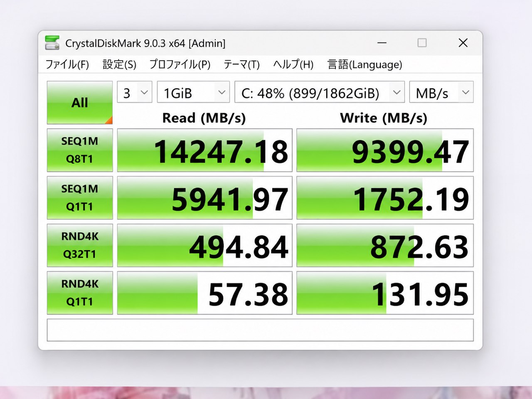
Task: Click the Read (MB/s) column header
Action: click(x=204, y=118)
